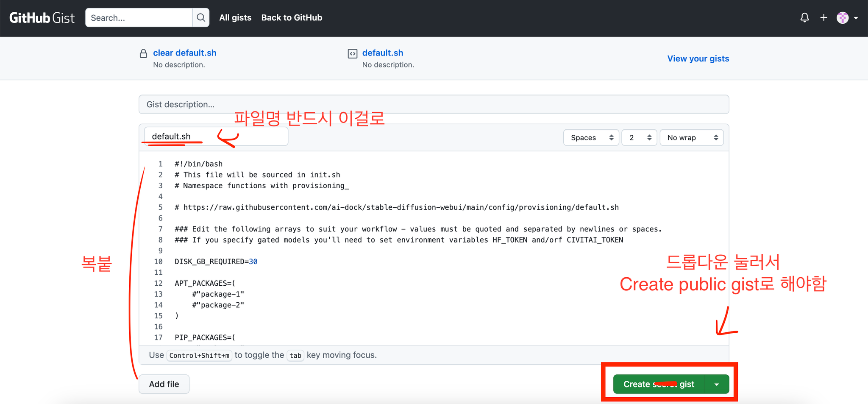Open the clear default.sh gist link

click(185, 53)
